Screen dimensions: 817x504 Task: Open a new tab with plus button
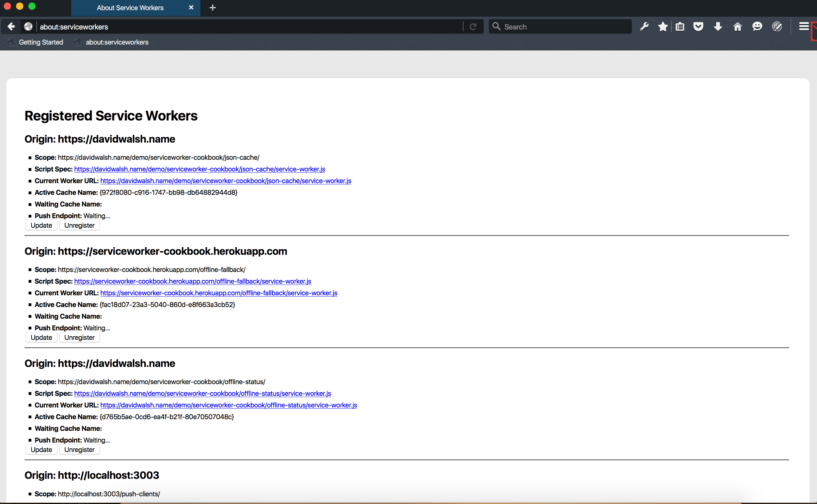[x=213, y=8]
